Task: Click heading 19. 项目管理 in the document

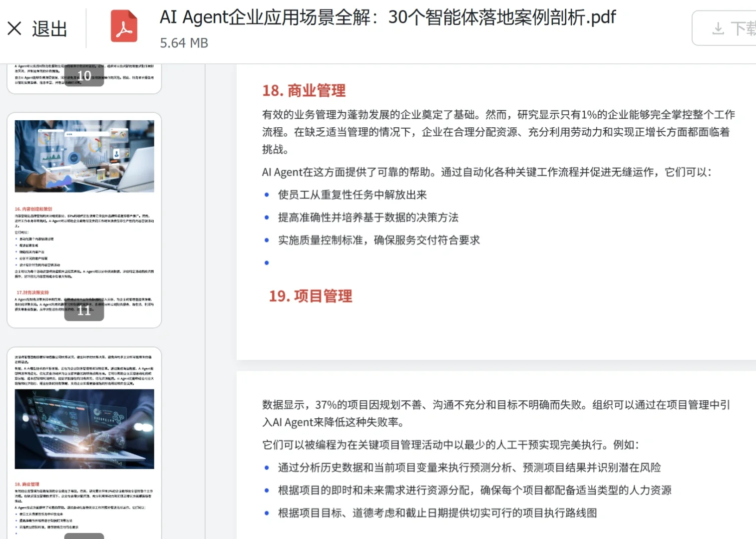Action: tap(311, 296)
